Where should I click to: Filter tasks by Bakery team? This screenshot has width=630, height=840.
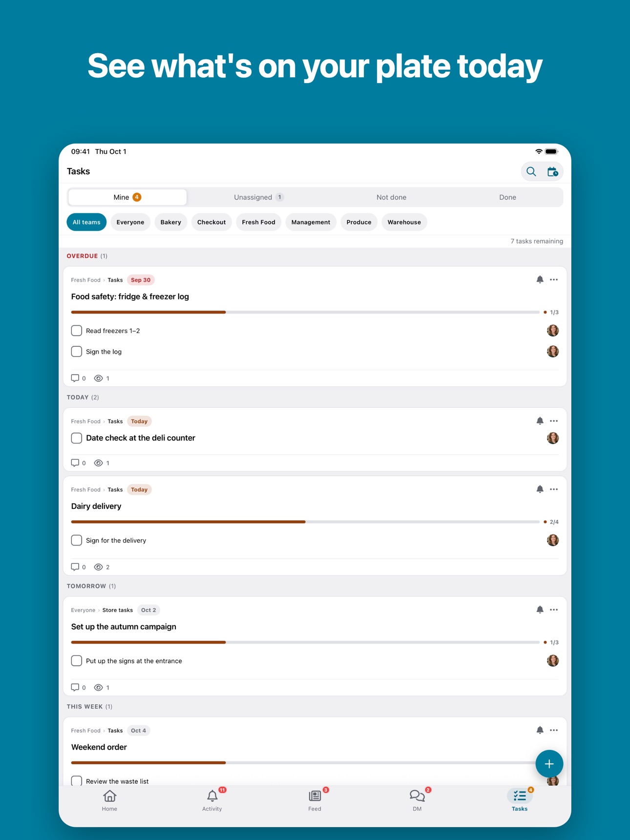(171, 222)
